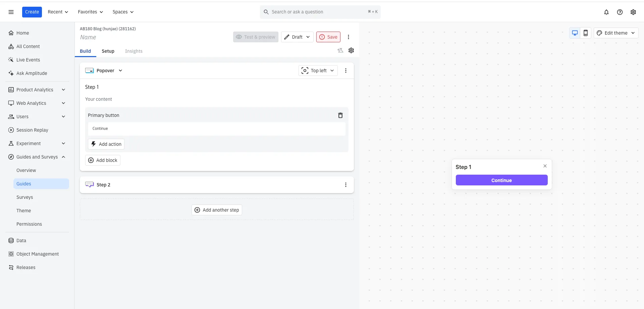
Task: Click Test & preview button
Action: (x=256, y=37)
